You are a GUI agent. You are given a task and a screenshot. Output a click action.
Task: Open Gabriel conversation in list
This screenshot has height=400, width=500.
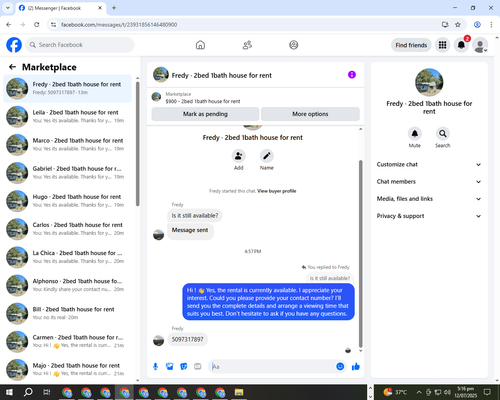(x=67, y=173)
